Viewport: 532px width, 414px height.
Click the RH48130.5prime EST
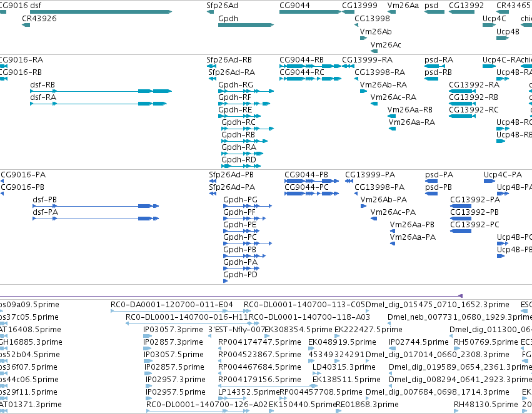456,411
